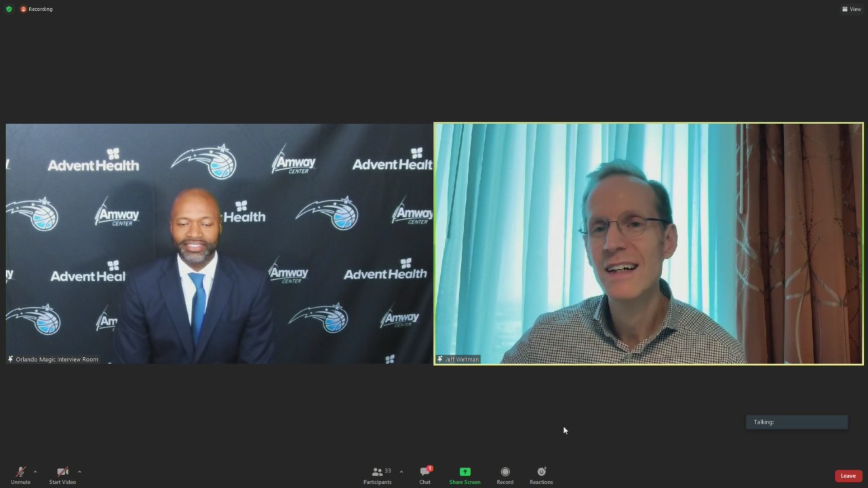Start your video
The image size is (868, 488).
tap(62, 474)
